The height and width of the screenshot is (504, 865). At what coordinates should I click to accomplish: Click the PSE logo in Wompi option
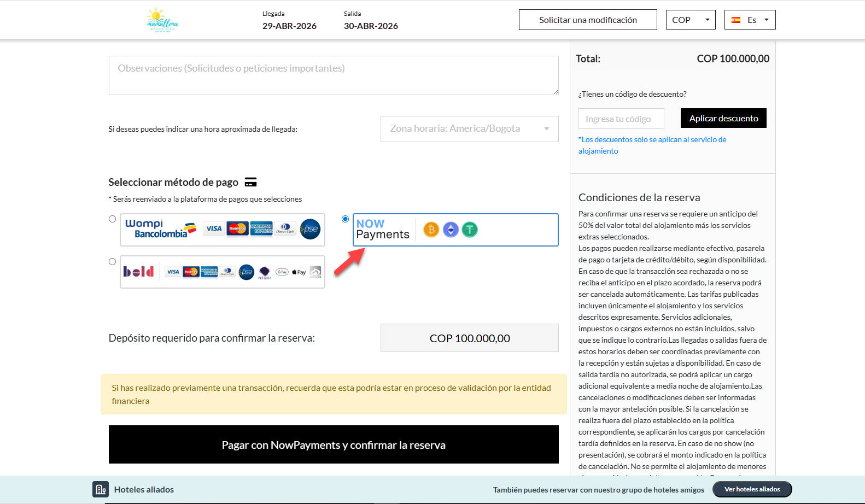coord(310,229)
